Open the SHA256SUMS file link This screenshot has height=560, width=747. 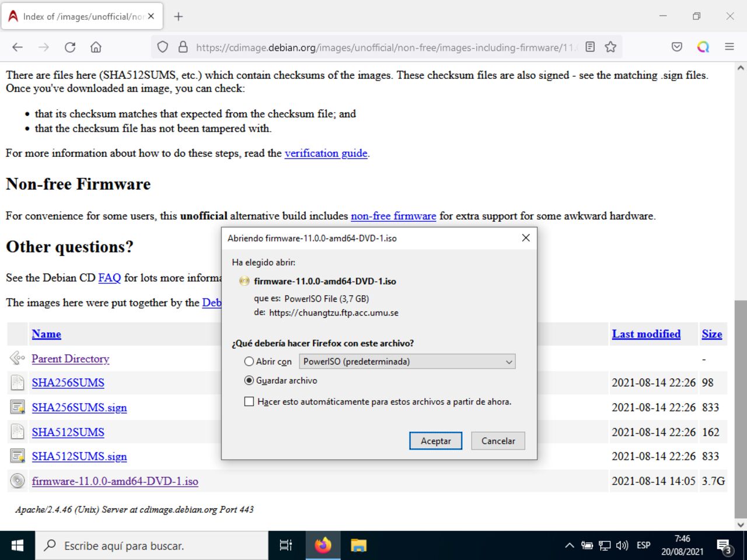click(68, 383)
